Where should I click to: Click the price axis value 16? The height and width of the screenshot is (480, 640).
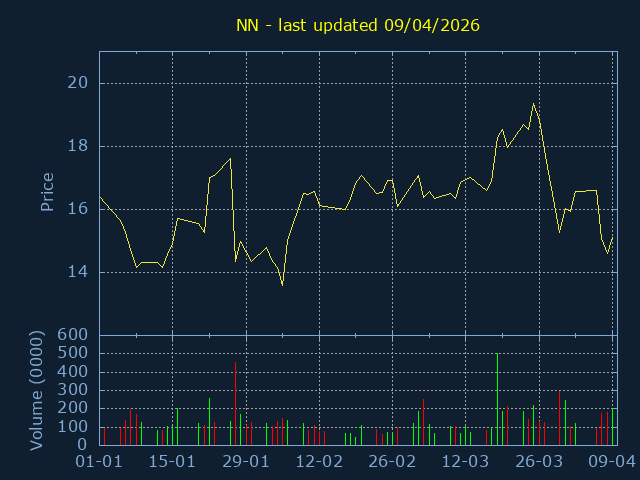click(78, 209)
